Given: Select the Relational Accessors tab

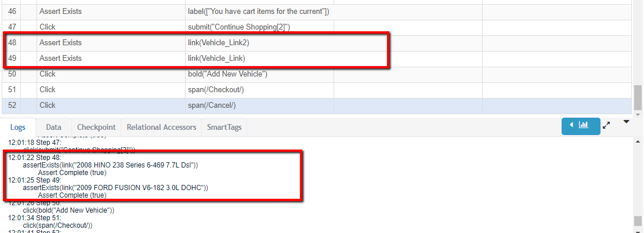Looking at the screenshot, I should tap(161, 127).
